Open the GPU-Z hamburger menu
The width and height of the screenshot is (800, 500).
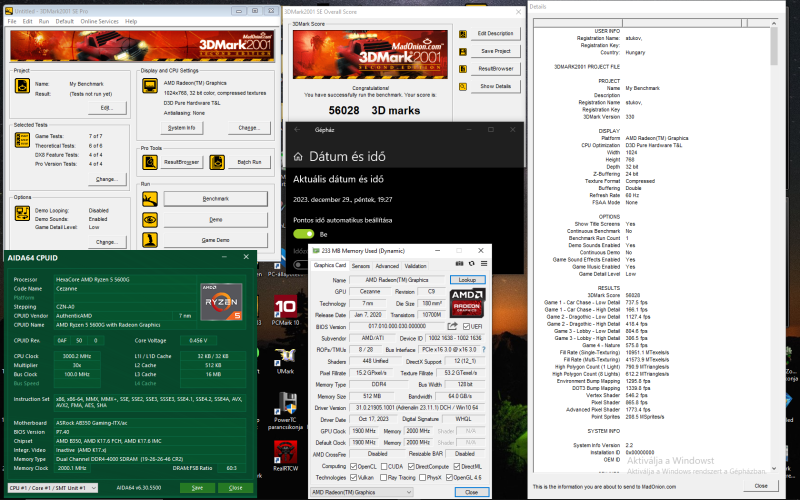point(484,264)
